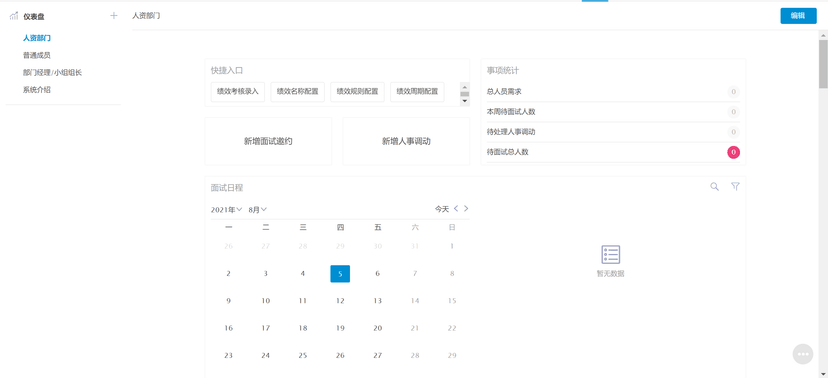Click the 新增面试邀约 button
The image size is (828, 378).
[x=268, y=141]
